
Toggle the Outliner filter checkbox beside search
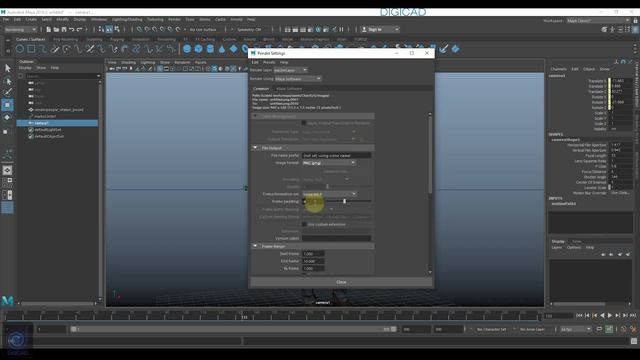click(21, 76)
